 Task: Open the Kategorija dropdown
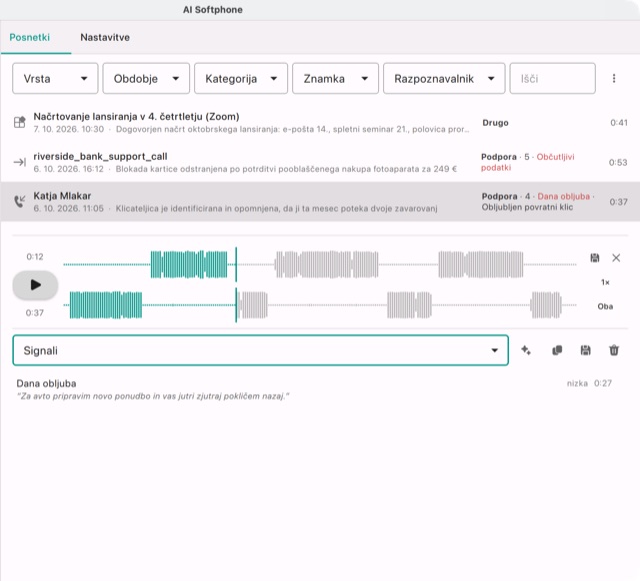click(241, 78)
